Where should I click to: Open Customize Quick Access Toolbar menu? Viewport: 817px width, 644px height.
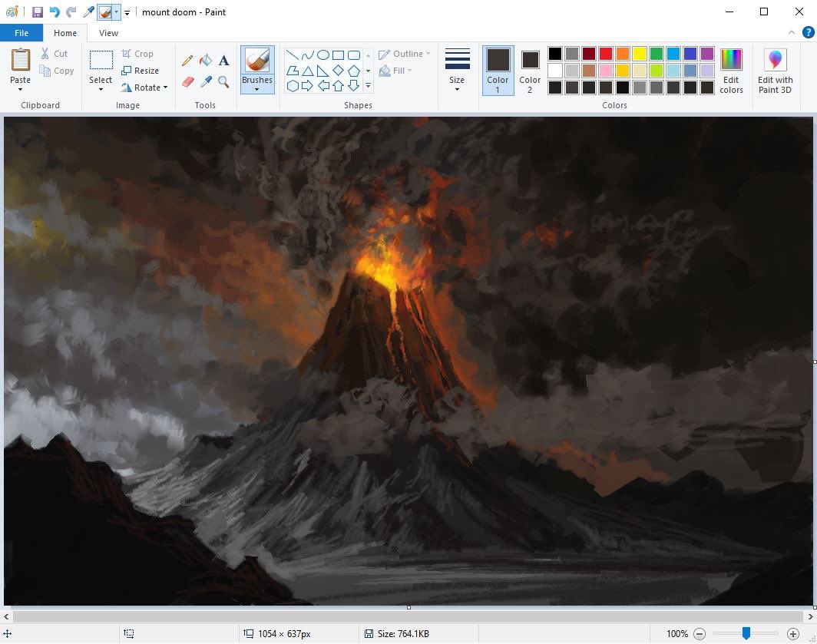[127, 12]
